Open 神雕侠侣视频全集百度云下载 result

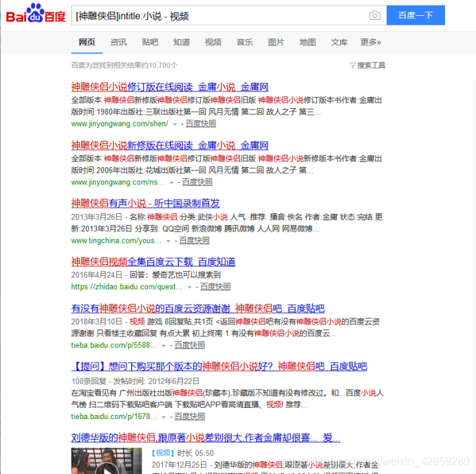tap(153, 261)
